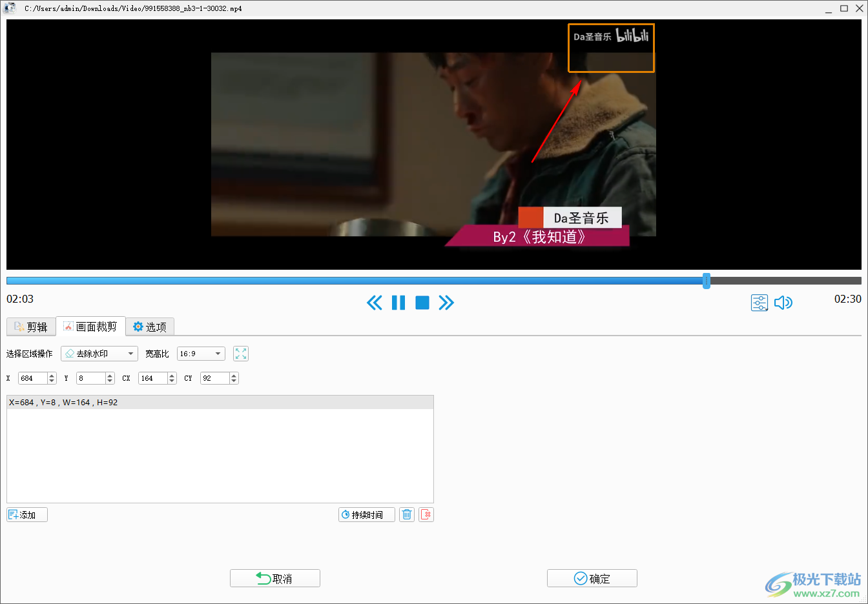Stop the video with the square button

tap(422, 303)
